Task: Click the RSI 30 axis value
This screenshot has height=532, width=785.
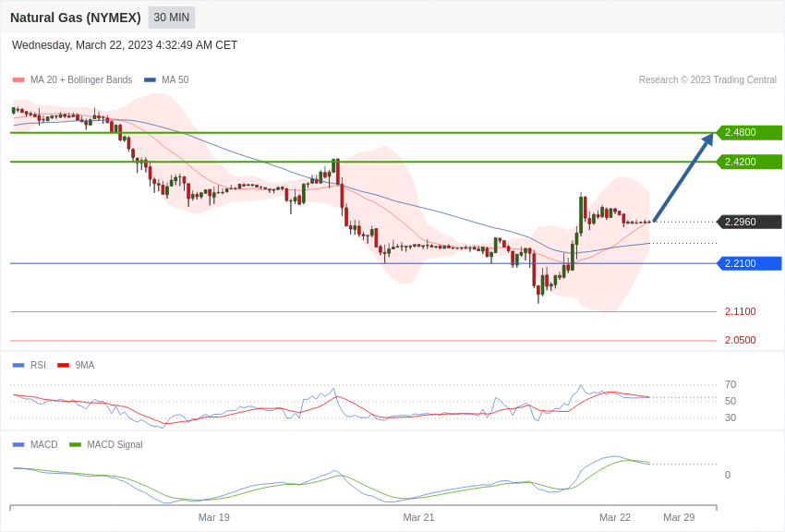Action: pos(731,417)
